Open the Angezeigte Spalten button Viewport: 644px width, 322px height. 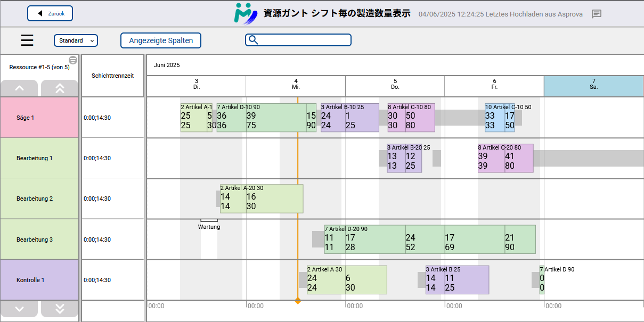click(161, 40)
